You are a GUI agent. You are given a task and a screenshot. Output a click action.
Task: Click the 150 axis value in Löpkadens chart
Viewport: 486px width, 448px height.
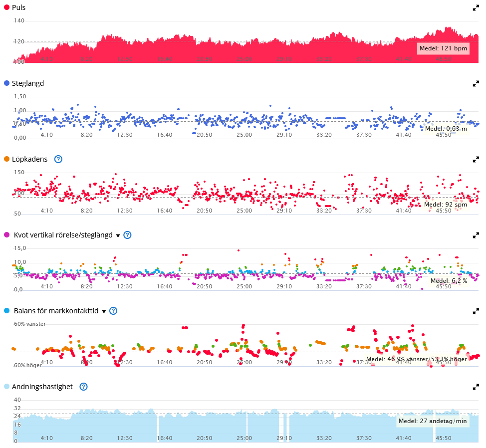pos(19,173)
